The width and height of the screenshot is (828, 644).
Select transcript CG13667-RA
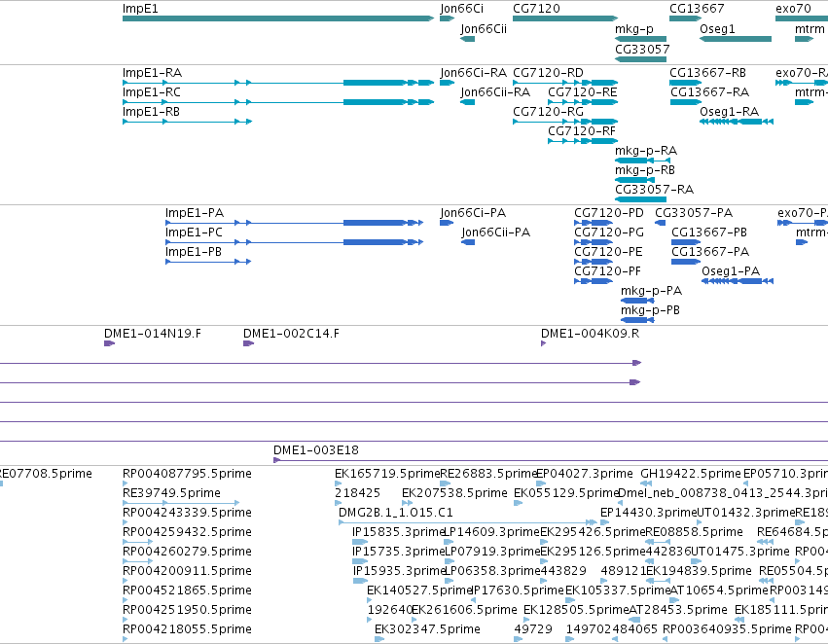tap(685, 102)
